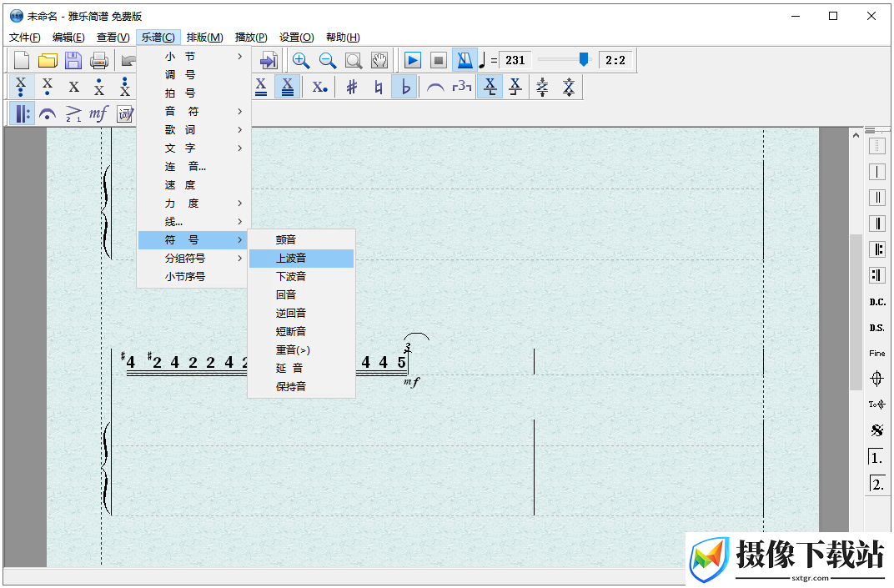Expand 文字 submenu

[x=193, y=148]
